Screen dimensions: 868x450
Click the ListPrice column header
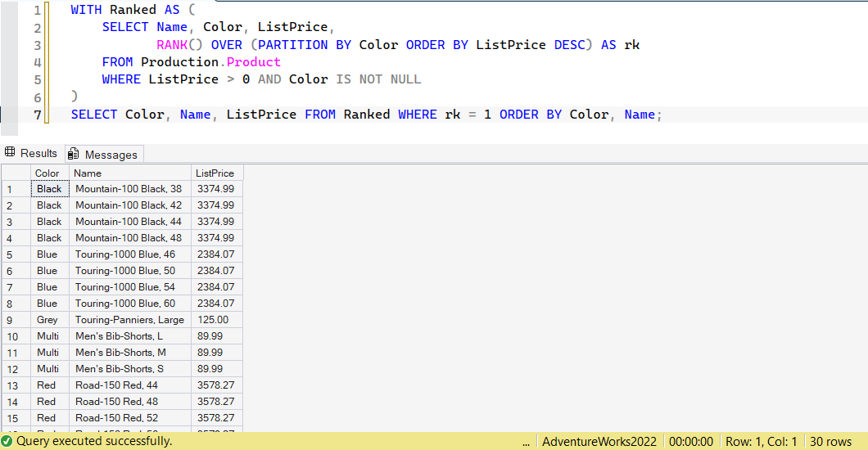coord(217,173)
